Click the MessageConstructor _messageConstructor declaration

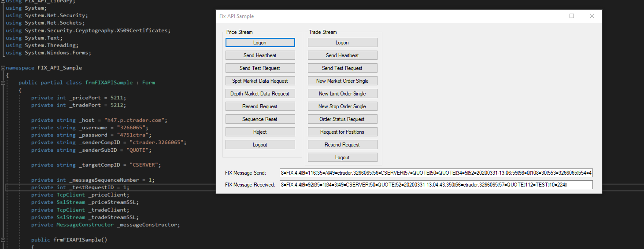pos(106,225)
